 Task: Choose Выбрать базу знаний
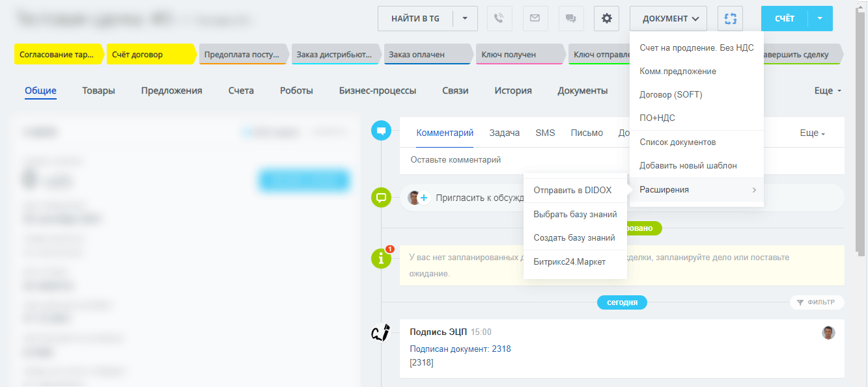click(x=575, y=215)
